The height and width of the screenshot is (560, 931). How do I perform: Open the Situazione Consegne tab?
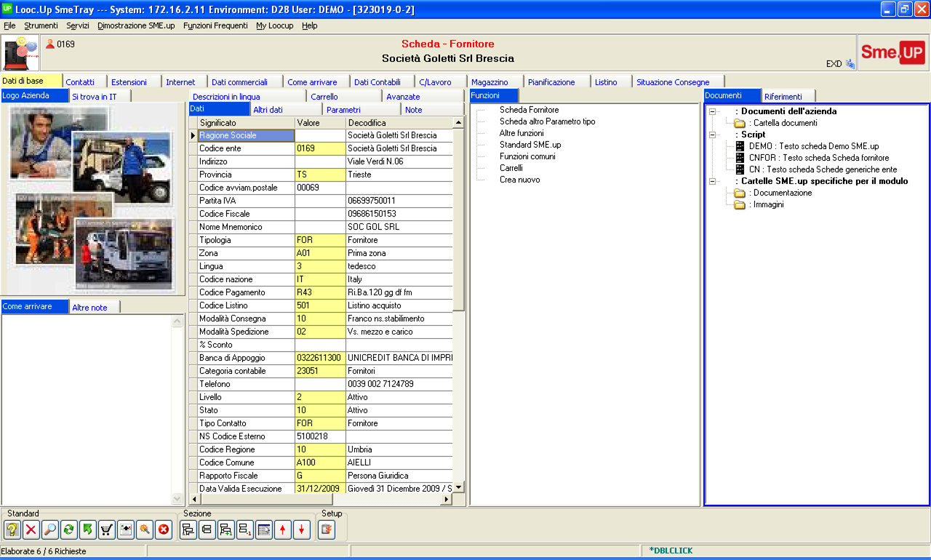(x=679, y=82)
